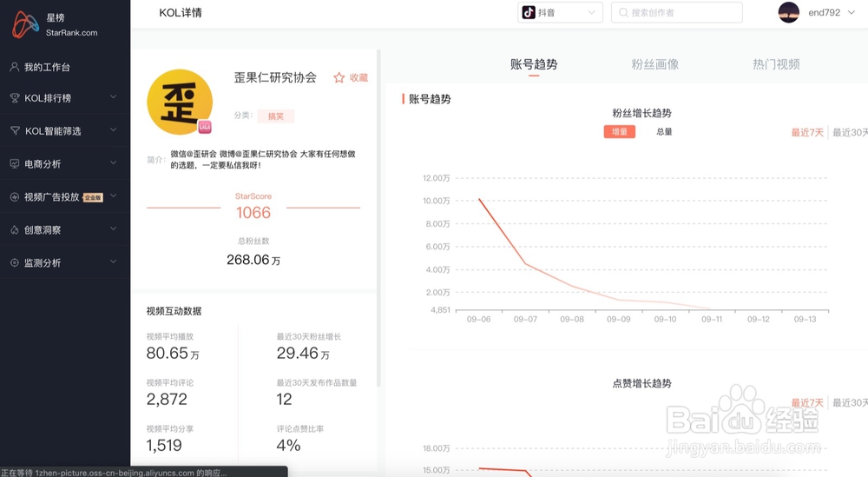Viewport: 868px width, 477px height.
Task: Expand the KOL排行榜 menu chevron
Action: (113, 97)
